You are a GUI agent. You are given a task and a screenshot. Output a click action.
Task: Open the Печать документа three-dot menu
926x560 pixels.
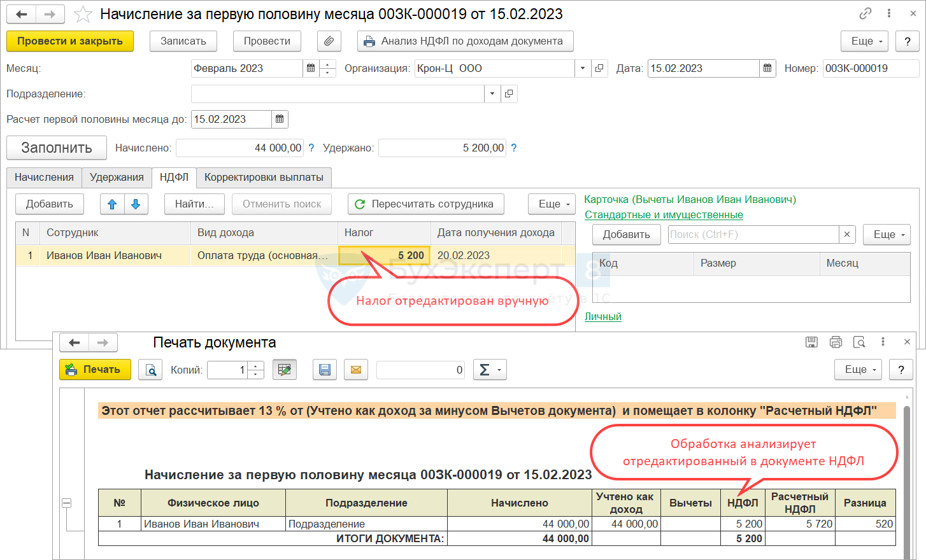(x=883, y=342)
